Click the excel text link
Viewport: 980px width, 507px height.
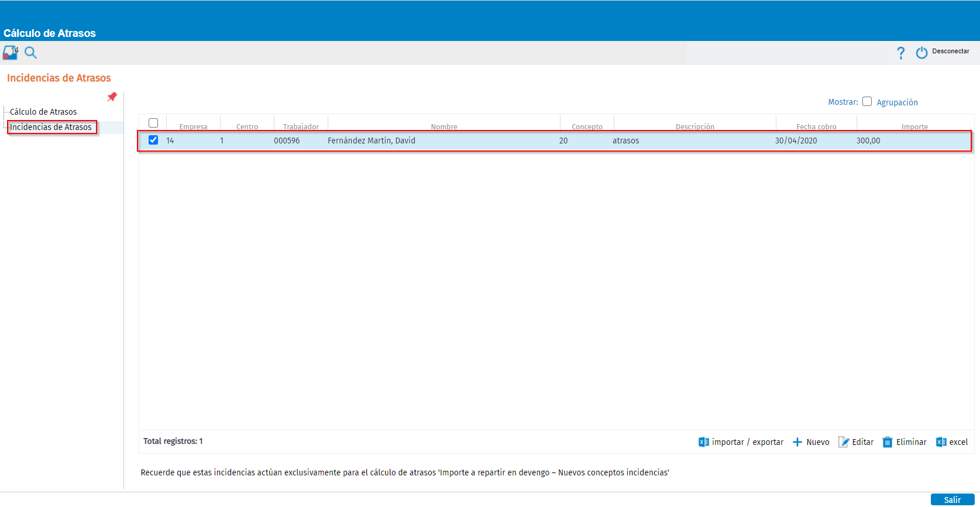point(958,442)
